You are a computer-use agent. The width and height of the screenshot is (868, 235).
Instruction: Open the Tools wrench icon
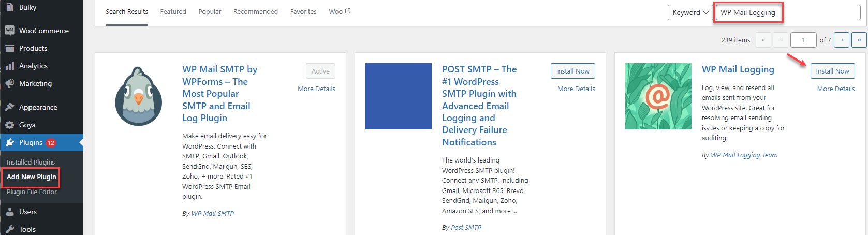10,229
